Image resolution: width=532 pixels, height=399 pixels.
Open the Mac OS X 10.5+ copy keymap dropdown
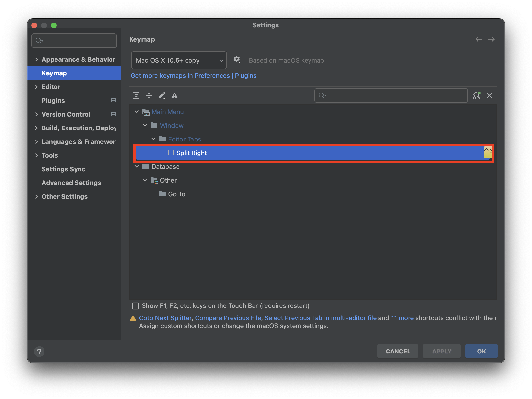[x=179, y=60]
